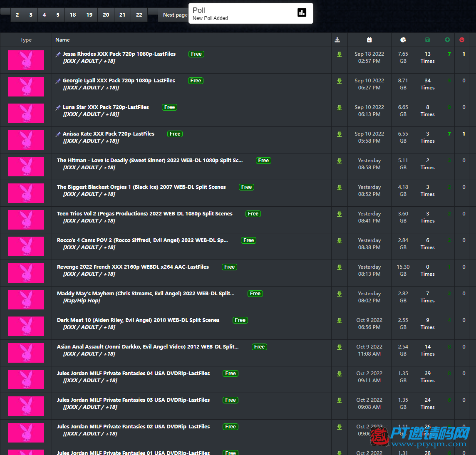476x455 pixels.
Task: Download arrow for Revenge 2022 French row
Action: tap(340, 267)
